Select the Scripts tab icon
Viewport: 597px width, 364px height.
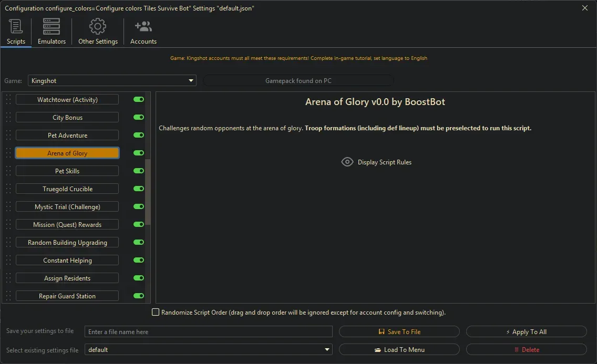[16, 26]
